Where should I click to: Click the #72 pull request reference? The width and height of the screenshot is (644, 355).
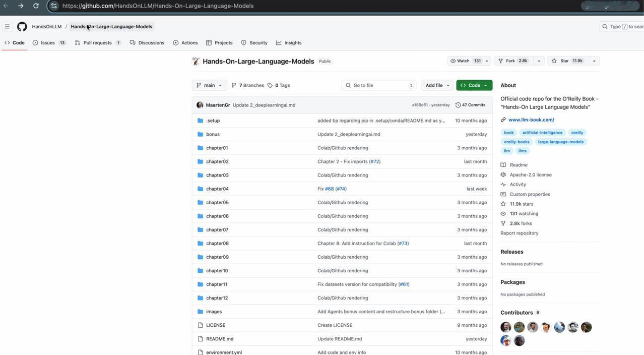pyautogui.click(x=374, y=161)
